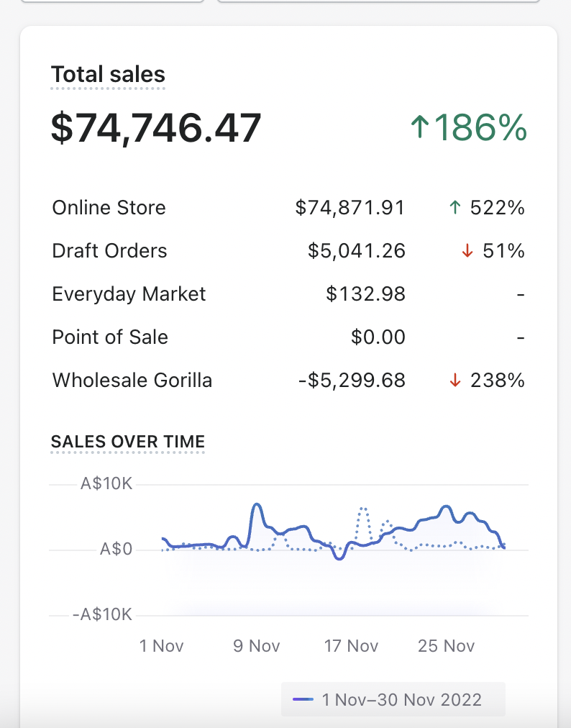571x728 pixels.
Task: Select the Online Store row label
Action: pyautogui.click(x=109, y=208)
